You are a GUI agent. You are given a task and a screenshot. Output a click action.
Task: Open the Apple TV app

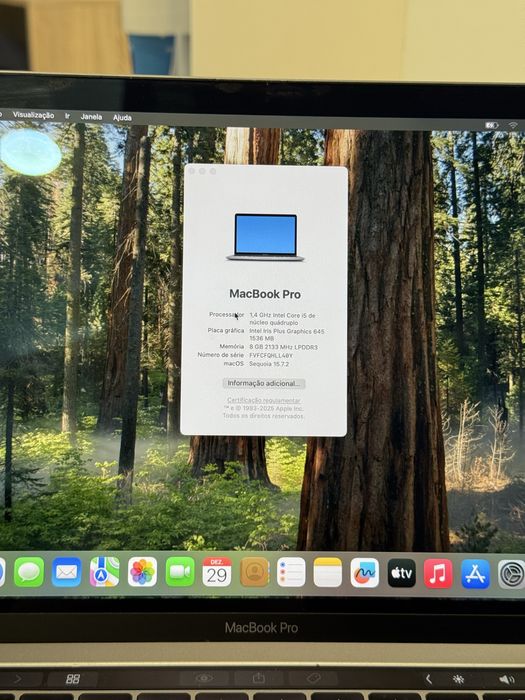[401, 573]
